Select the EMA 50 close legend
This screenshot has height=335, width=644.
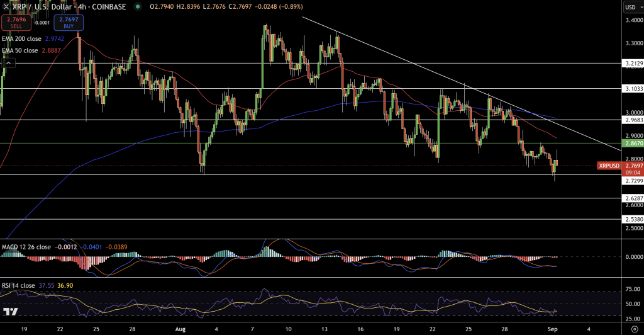pos(19,50)
